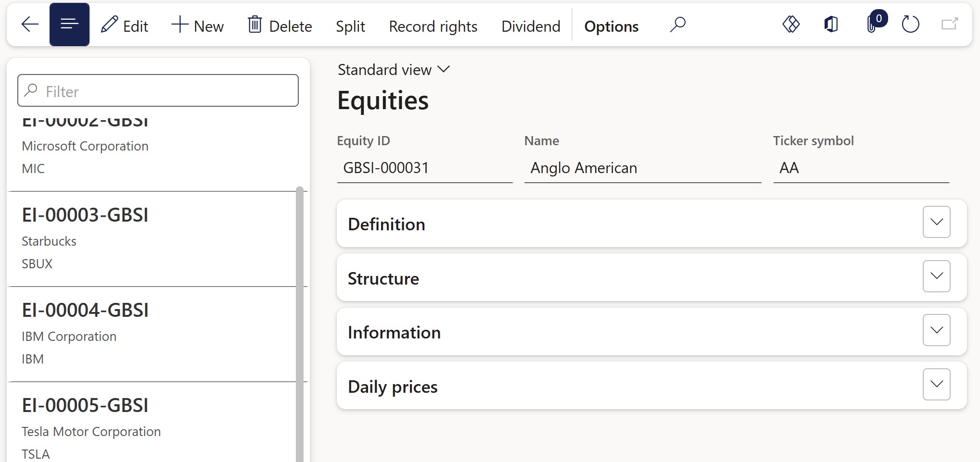
Task: Expand the Structure section chevron
Action: click(936, 276)
